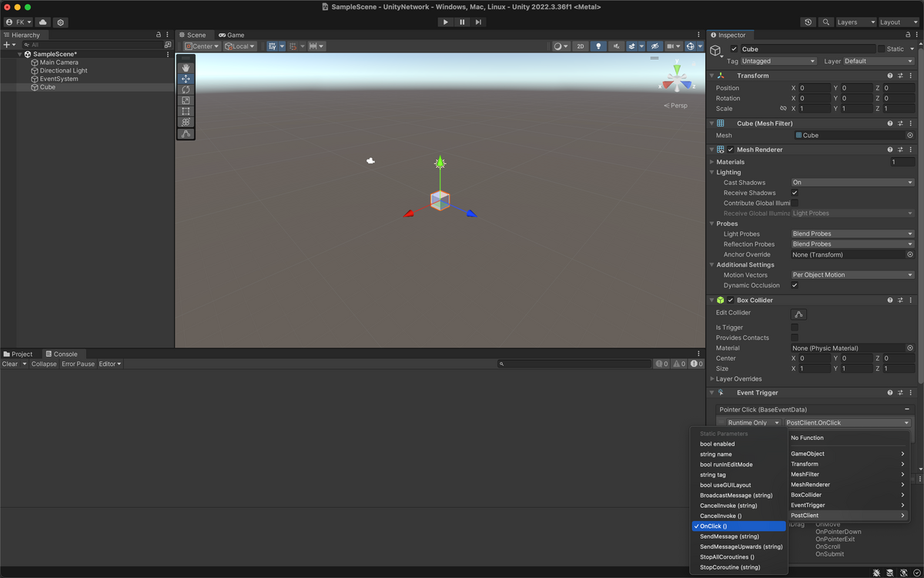
Task: Click the Edit Collider button icon
Action: [798, 314]
